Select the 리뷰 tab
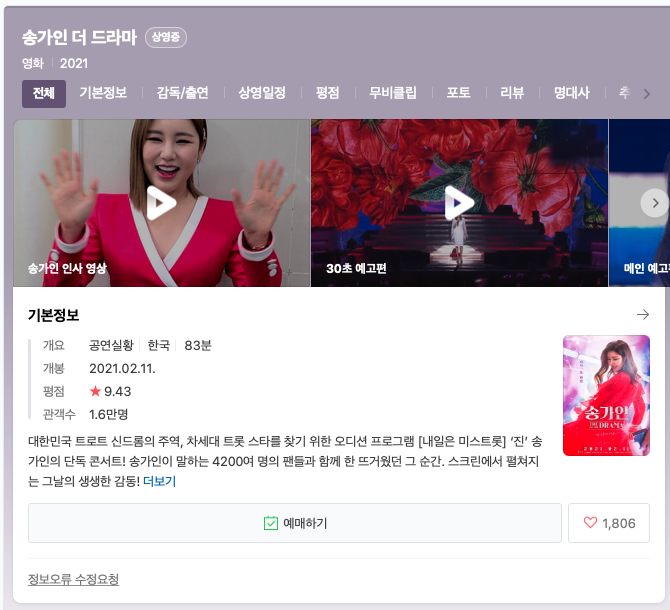The image size is (670, 610). click(512, 93)
